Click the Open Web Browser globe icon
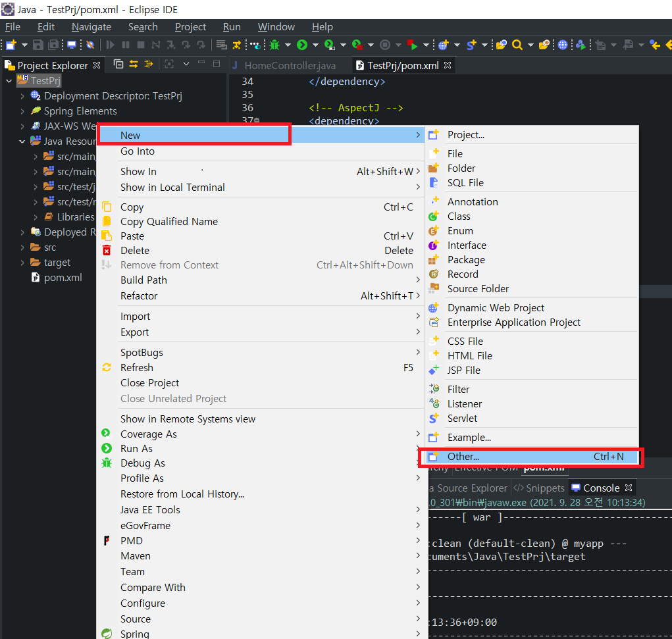672x639 pixels. pyautogui.click(x=563, y=45)
